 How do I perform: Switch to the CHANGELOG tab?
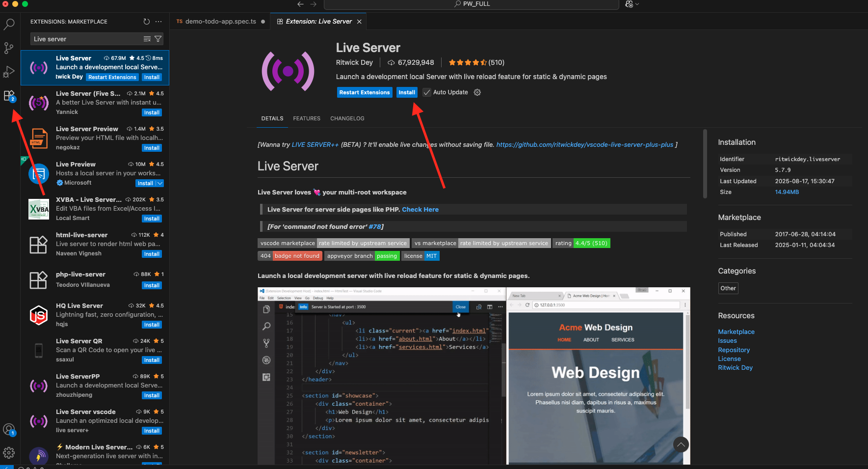tap(347, 118)
